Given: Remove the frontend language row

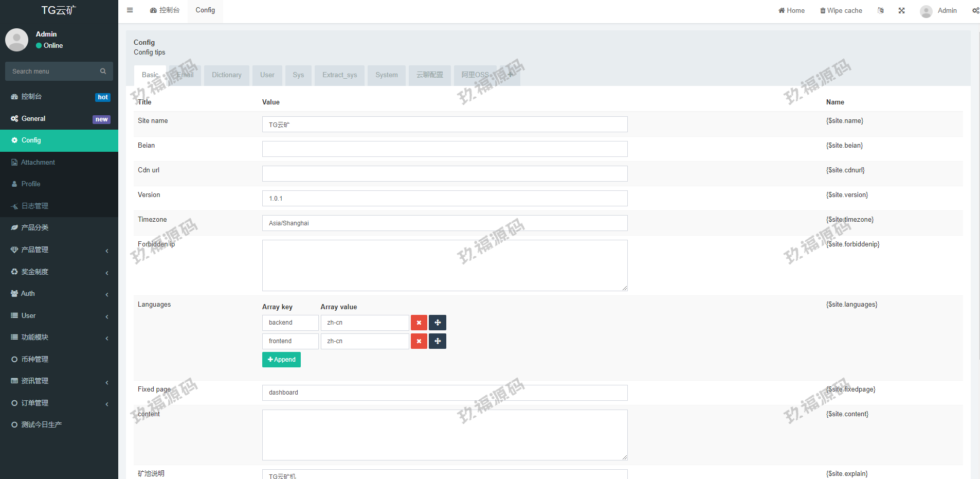Looking at the screenshot, I should pyautogui.click(x=419, y=341).
